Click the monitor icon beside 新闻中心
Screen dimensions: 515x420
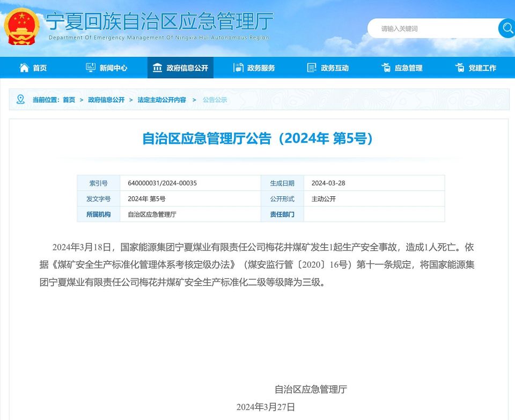90,68
